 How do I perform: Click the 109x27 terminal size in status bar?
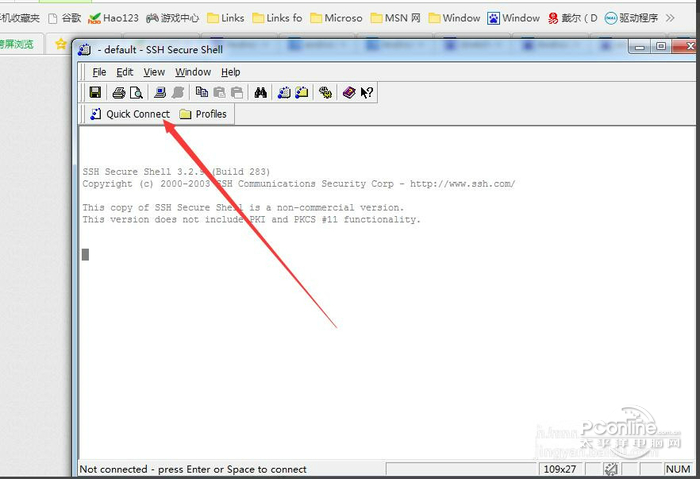pos(560,469)
